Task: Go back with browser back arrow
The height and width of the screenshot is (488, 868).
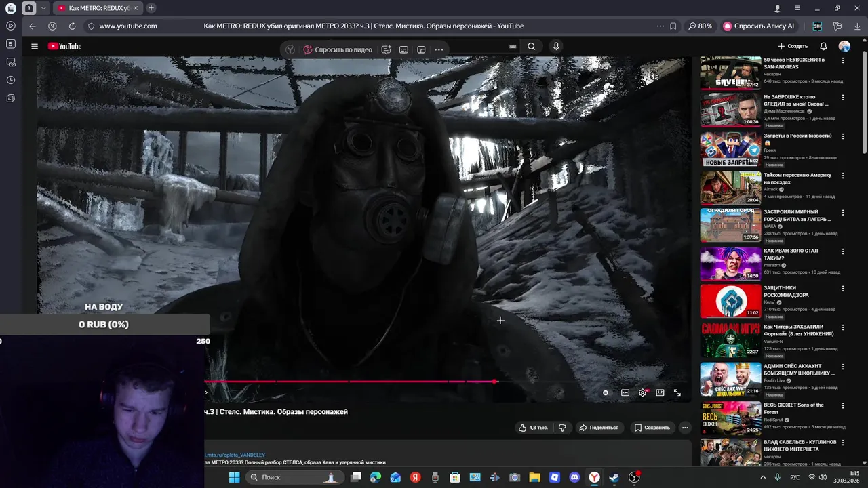Action: tap(33, 26)
